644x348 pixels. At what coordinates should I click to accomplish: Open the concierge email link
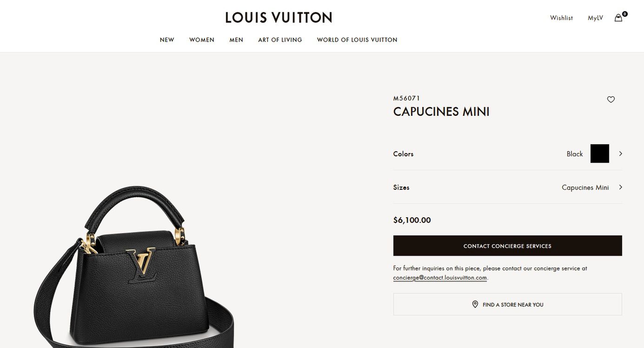coord(440,278)
